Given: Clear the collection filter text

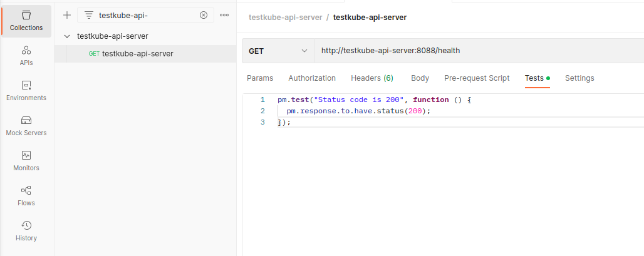Looking at the screenshot, I should point(204,15).
